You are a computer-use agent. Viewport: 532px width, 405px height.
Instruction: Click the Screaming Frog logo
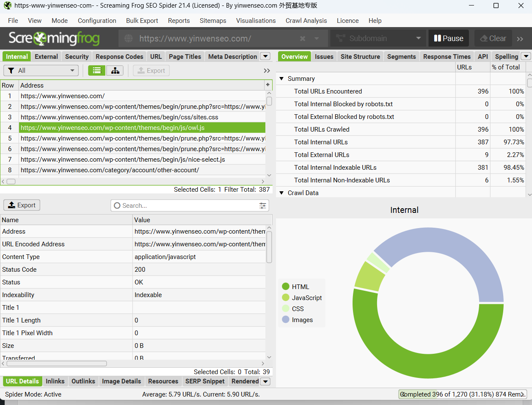click(x=54, y=39)
